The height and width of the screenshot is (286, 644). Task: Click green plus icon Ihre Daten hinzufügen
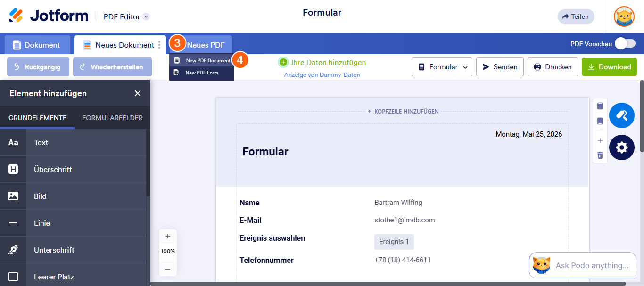(283, 62)
